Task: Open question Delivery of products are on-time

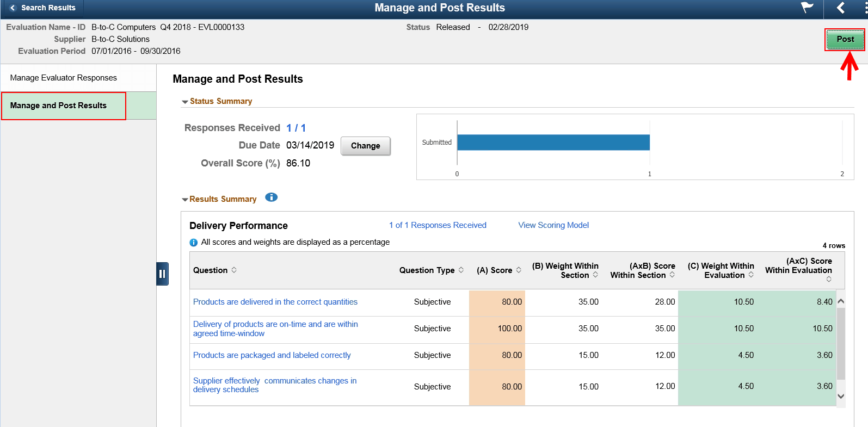Action: (x=275, y=329)
